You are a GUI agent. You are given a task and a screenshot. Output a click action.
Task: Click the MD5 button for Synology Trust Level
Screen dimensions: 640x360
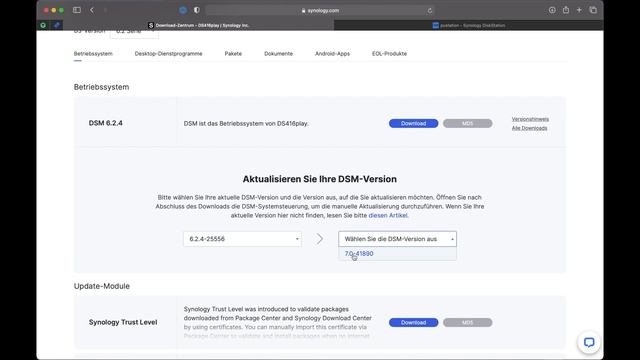467,322
